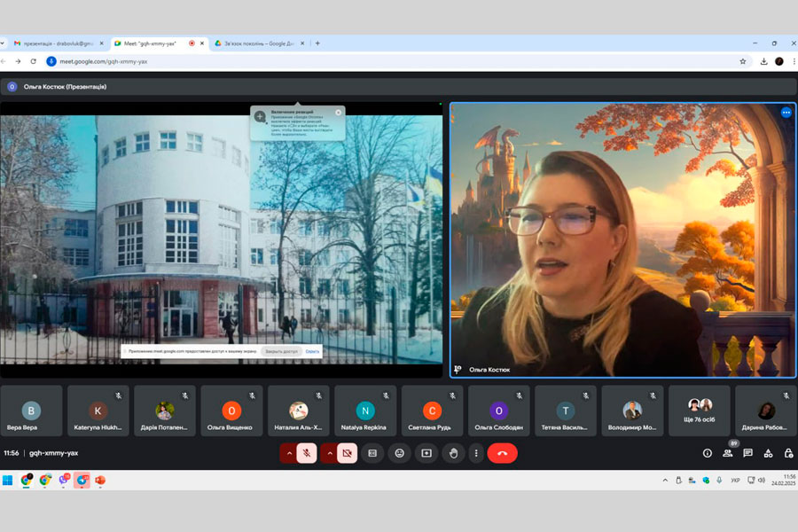Screen dimensions: 798x532
Task: Click the 'Скрыть' link in sharing bar
Action: (312, 351)
